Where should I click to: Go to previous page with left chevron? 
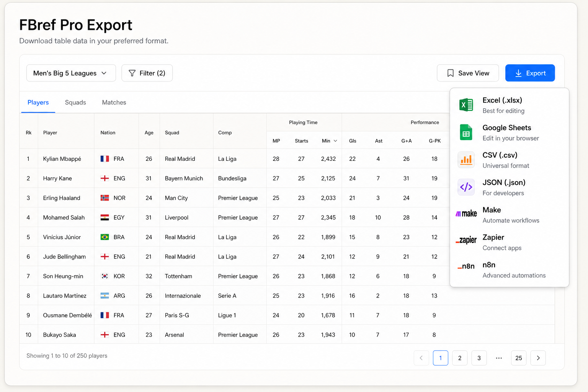[421, 358]
